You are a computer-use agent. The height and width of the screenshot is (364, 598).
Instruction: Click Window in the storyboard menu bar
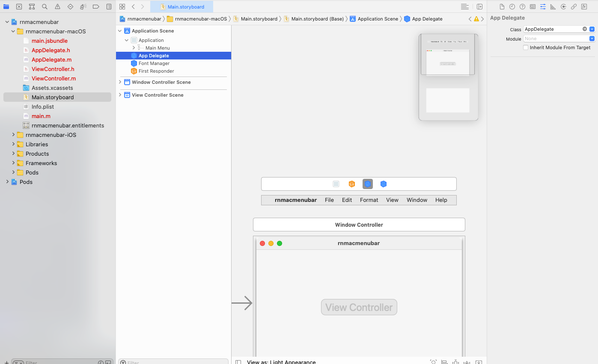click(x=417, y=200)
